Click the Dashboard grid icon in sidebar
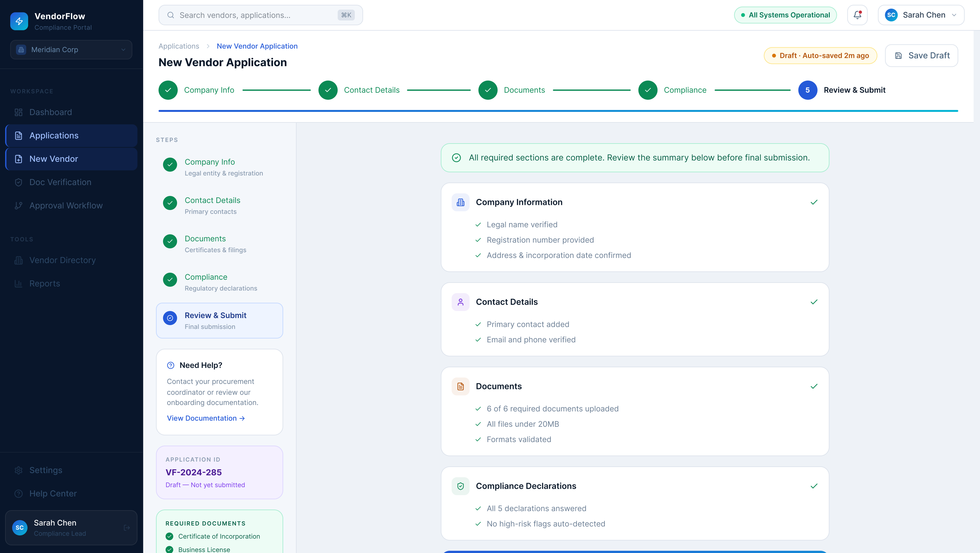Image resolution: width=980 pixels, height=553 pixels. 18,112
